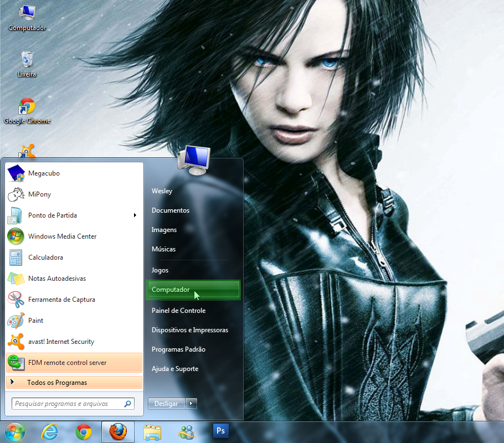Open Dispositivos e Impressoras
The image size is (504, 443).
(x=189, y=330)
